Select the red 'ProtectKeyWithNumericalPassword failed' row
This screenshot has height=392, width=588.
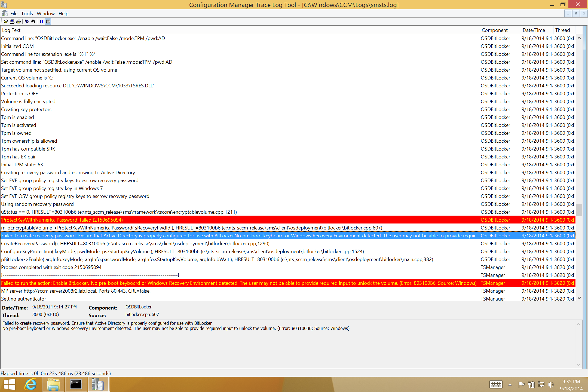[x=288, y=220]
